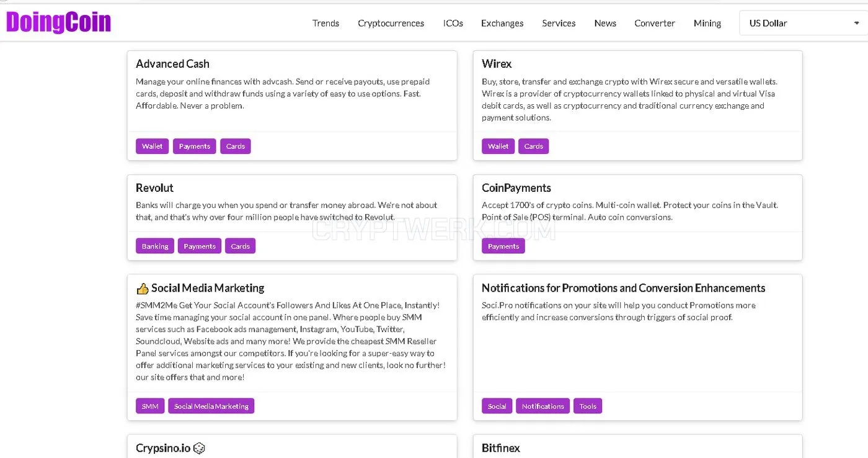Open the Advanced Cash service title
This screenshot has width=868, height=458.
[172, 64]
